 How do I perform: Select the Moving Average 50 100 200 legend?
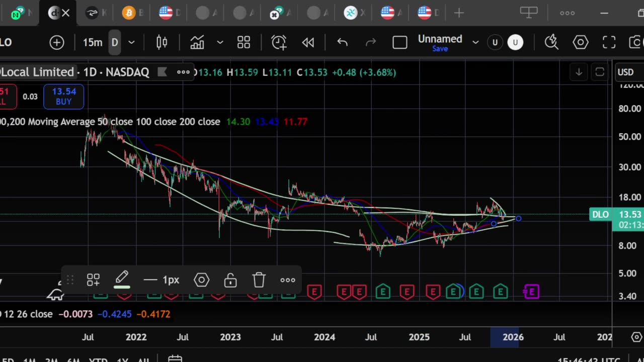click(x=110, y=122)
